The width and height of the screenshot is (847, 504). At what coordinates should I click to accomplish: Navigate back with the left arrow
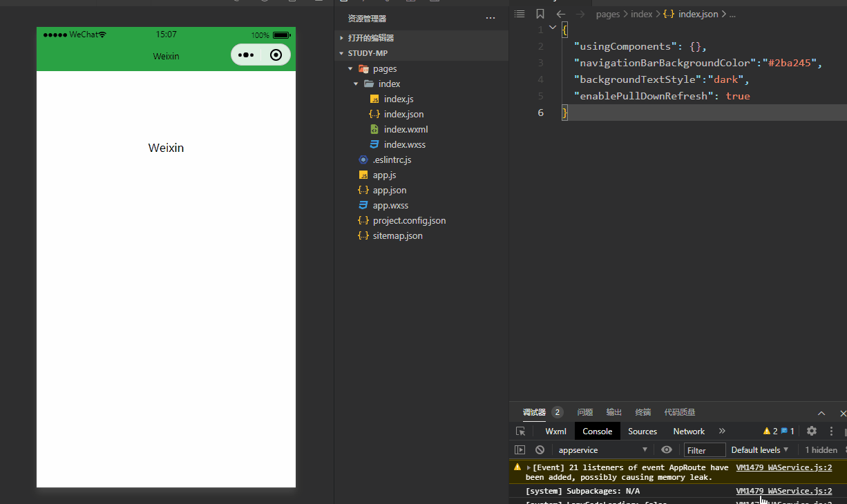[x=561, y=14]
